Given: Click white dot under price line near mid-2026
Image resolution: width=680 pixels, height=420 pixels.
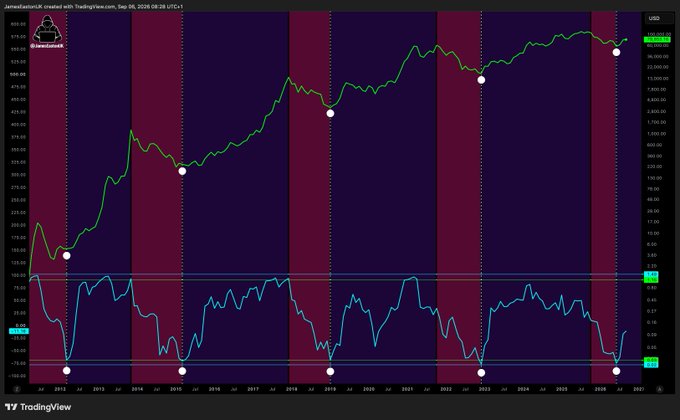Looking at the screenshot, I should (x=616, y=52).
